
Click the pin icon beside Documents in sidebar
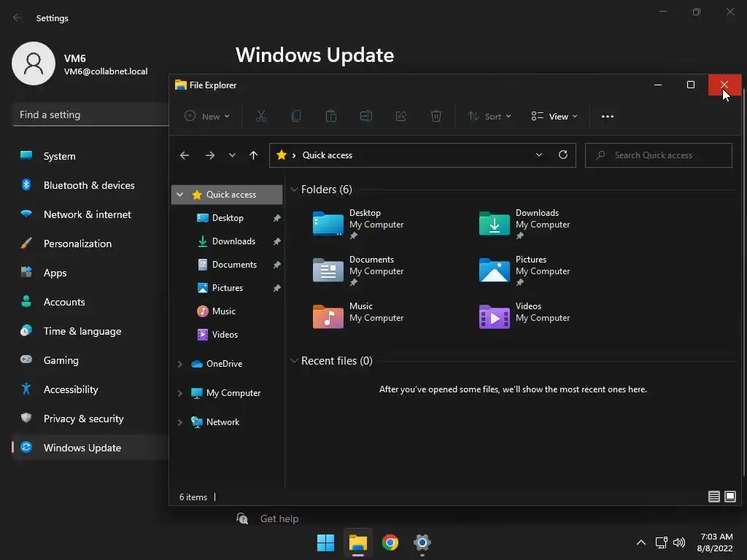click(276, 265)
